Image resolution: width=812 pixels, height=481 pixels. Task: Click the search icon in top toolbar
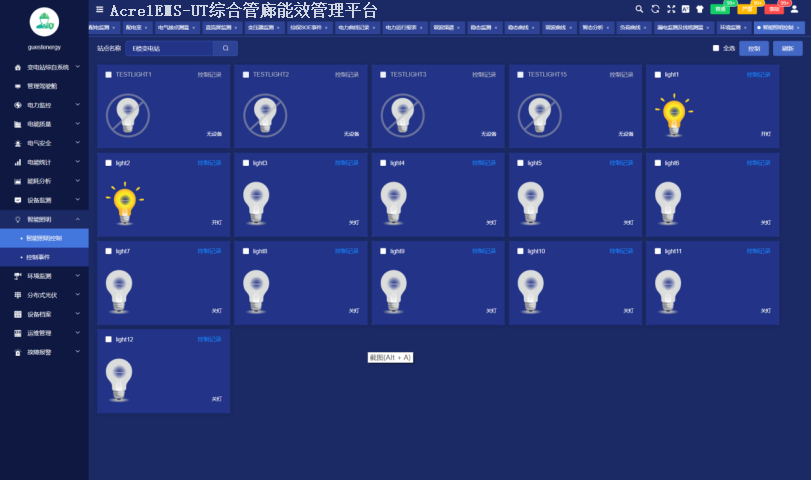(639, 9)
